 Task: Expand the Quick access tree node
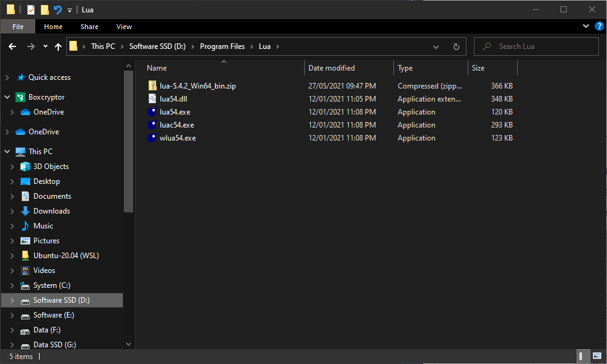tap(7, 77)
